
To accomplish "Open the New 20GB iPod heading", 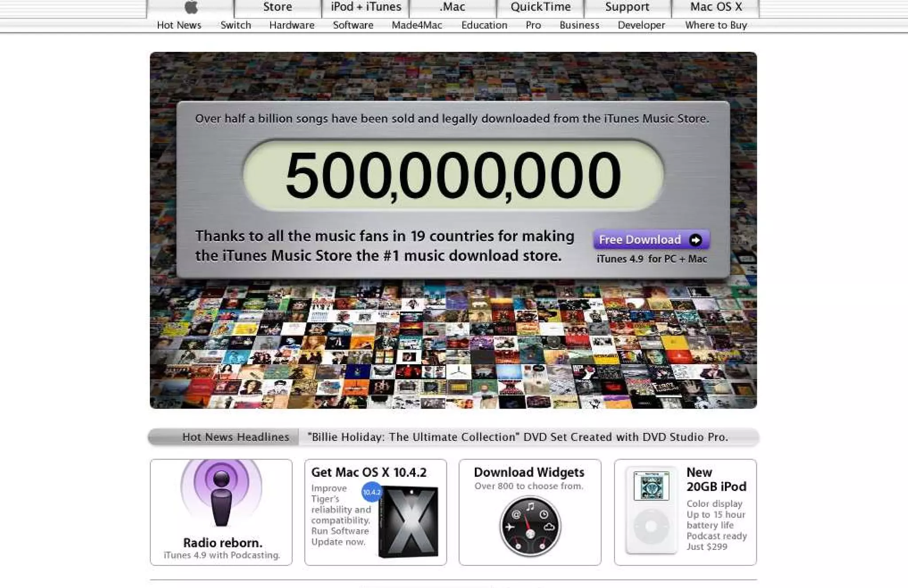I will pos(716,479).
